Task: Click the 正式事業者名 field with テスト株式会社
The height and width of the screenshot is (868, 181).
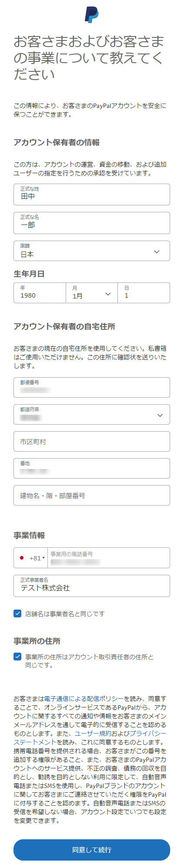Action: pyautogui.click(x=92, y=586)
